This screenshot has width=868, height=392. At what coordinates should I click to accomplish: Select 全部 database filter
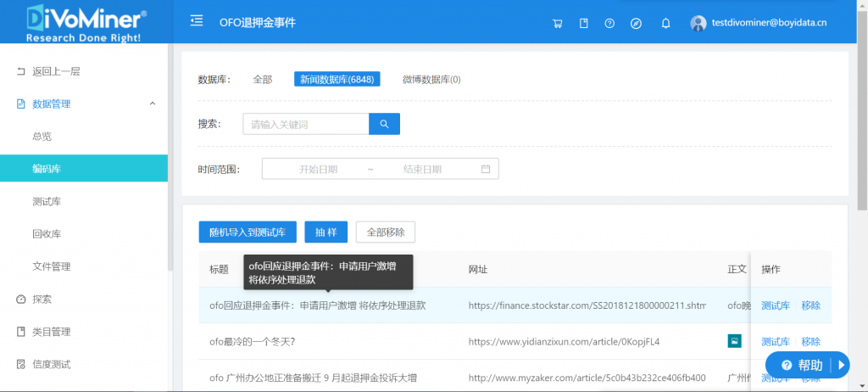(x=263, y=79)
